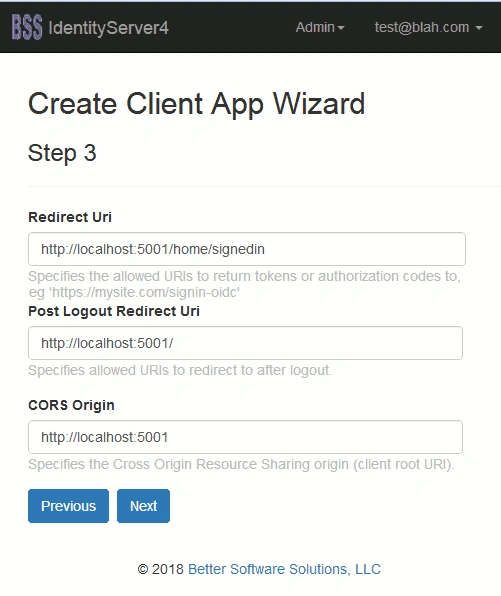Open the IdentityServer4 home link

[108, 28]
